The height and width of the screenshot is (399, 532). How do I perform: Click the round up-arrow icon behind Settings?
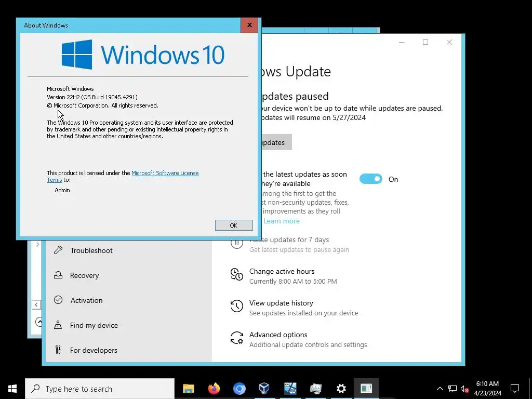38,321
